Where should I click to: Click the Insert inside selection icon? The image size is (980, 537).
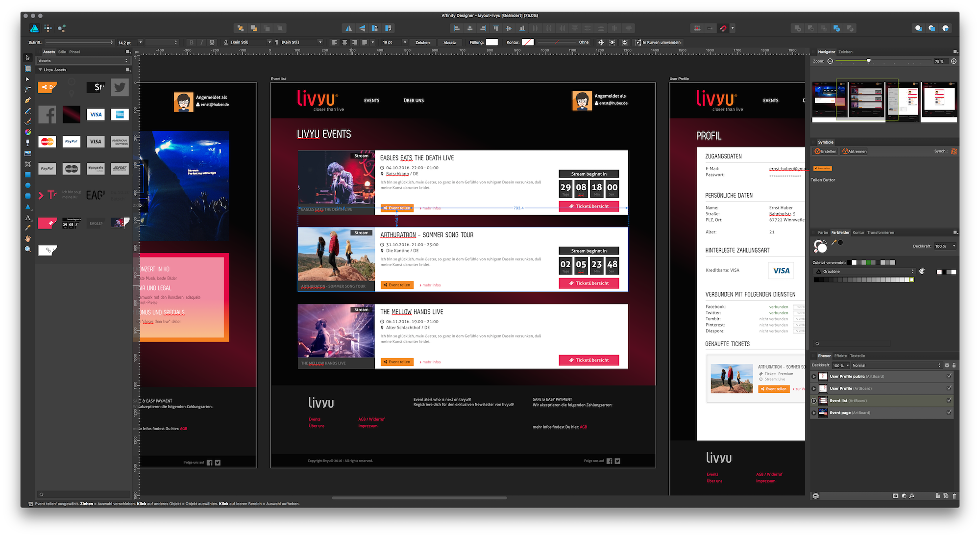(945, 28)
